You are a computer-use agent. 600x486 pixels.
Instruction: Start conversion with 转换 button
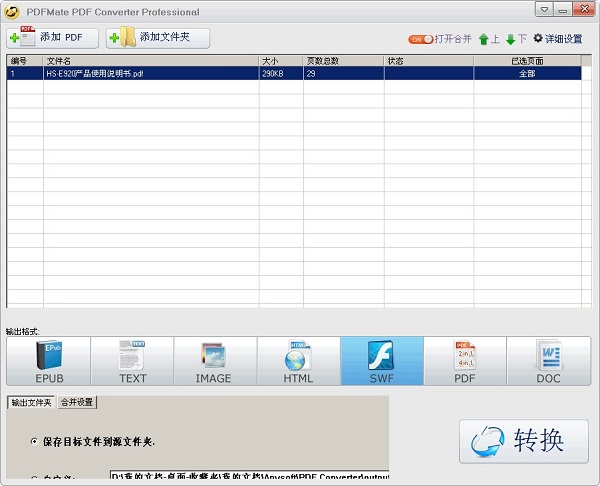[x=523, y=441]
